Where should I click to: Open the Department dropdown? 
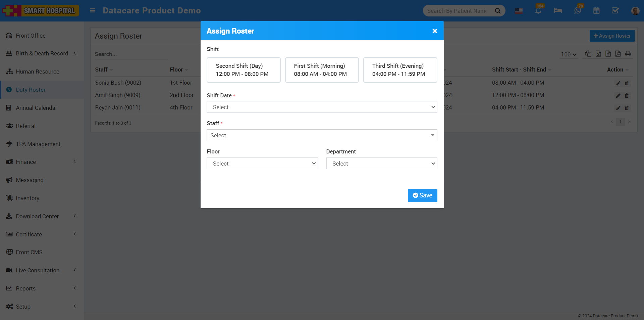tap(381, 163)
